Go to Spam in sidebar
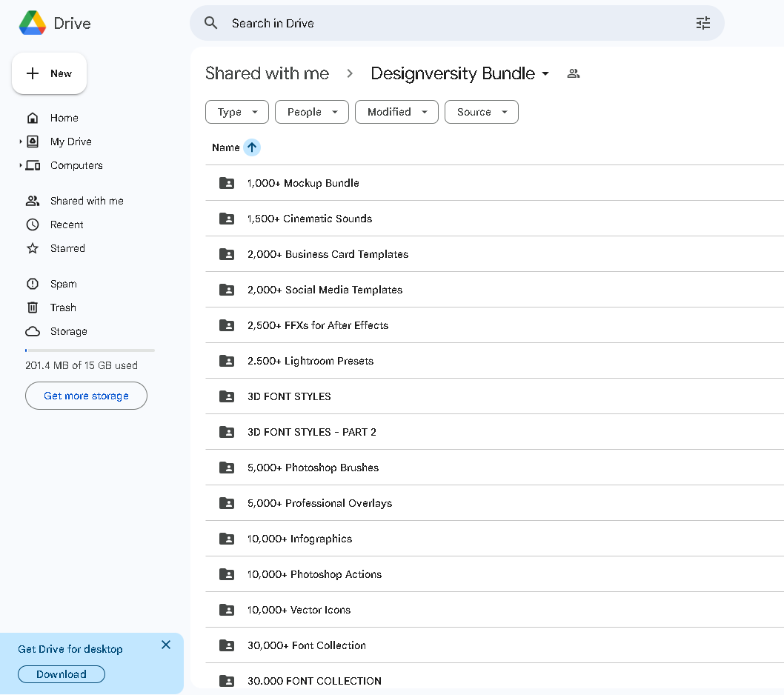This screenshot has width=784, height=695. pos(63,284)
